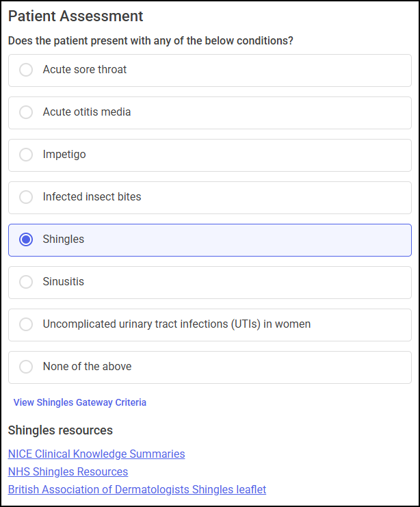Choose the Uncomplicated UTIs in women radio button

click(26, 324)
